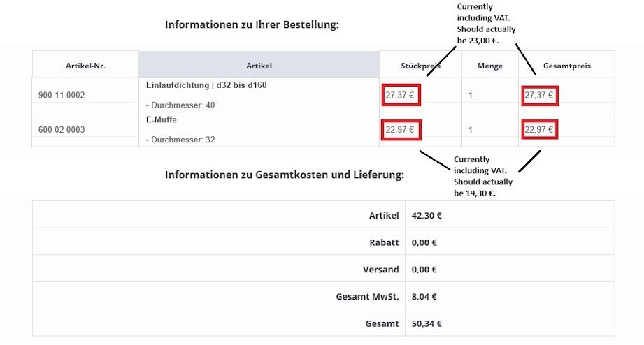Select article number 900 11 0002

coord(62,95)
